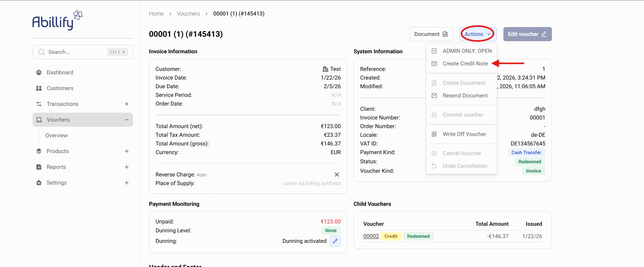Image resolution: width=644 pixels, height=267 pixels.
Task: Expand the Transactions sidebar section
Action: pos(127,104)
